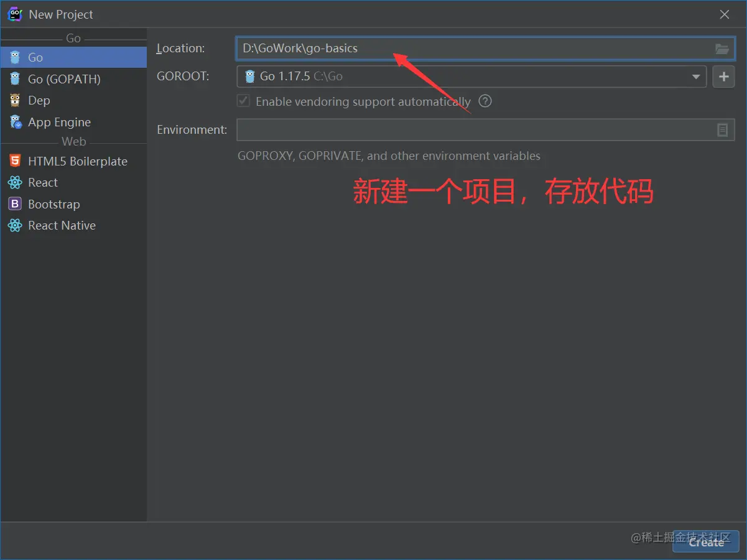Click the Go (GOPATH) gopher icon

pos(15,79)
